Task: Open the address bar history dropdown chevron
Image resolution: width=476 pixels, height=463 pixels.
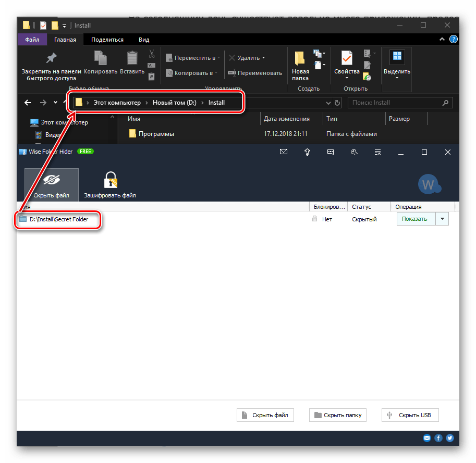Action: pyautogui.click(x=328, y=103)
